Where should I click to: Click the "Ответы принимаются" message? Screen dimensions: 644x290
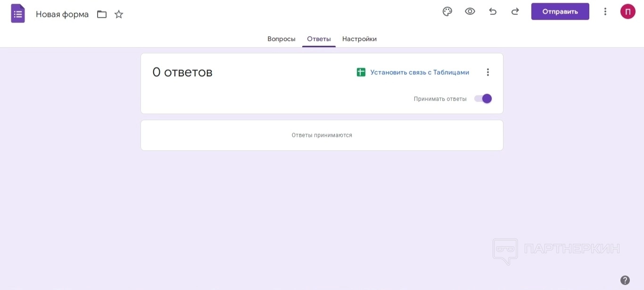[322, 135]
